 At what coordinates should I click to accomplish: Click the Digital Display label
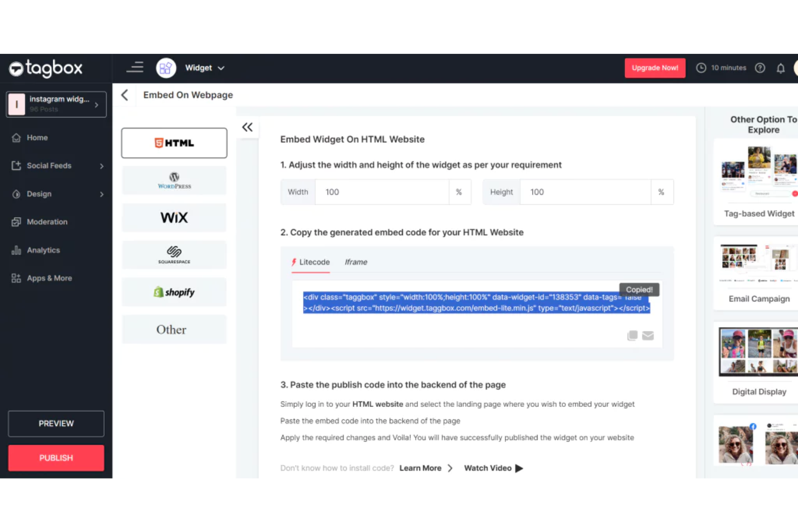(759, 392)
